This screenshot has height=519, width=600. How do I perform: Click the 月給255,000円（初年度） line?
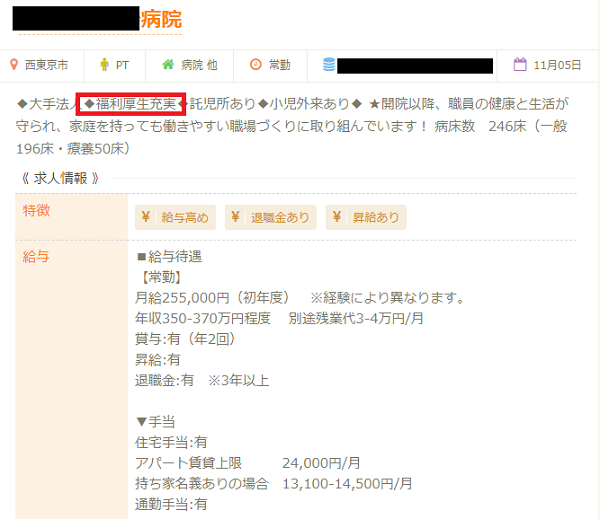click(x=300, y=298)
